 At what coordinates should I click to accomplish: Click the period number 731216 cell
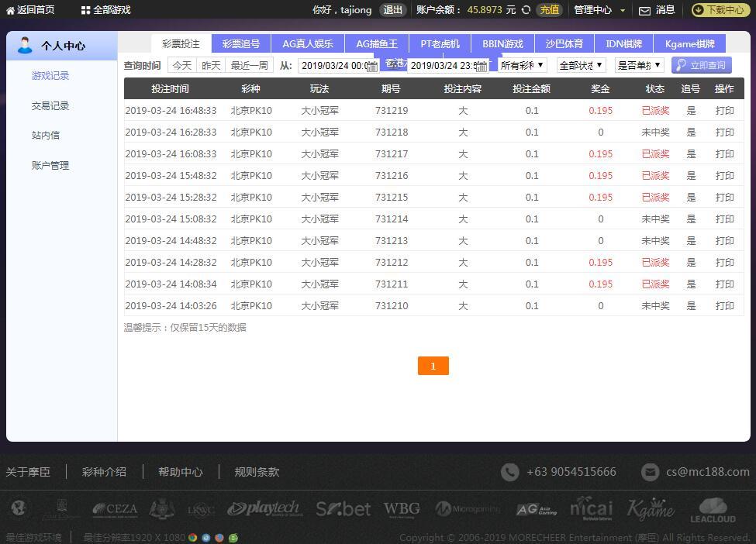392,175
